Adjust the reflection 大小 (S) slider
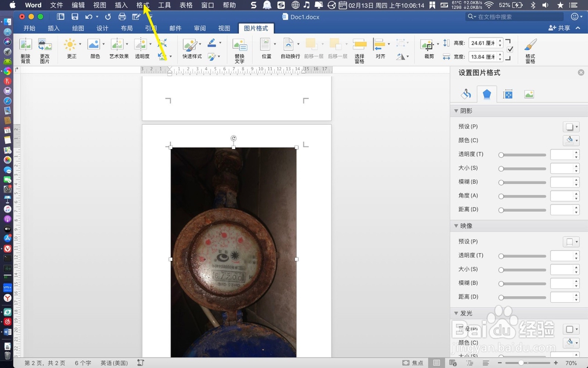 coord(522,270)
